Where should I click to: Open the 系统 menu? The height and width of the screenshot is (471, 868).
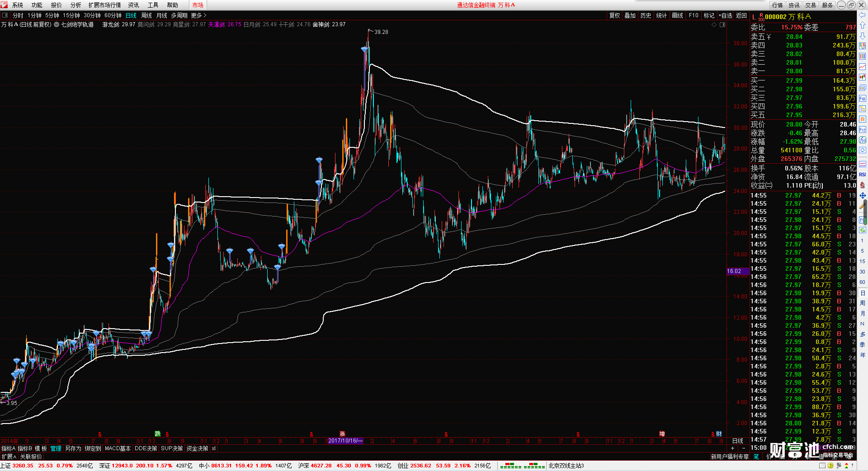click(18, 5)
